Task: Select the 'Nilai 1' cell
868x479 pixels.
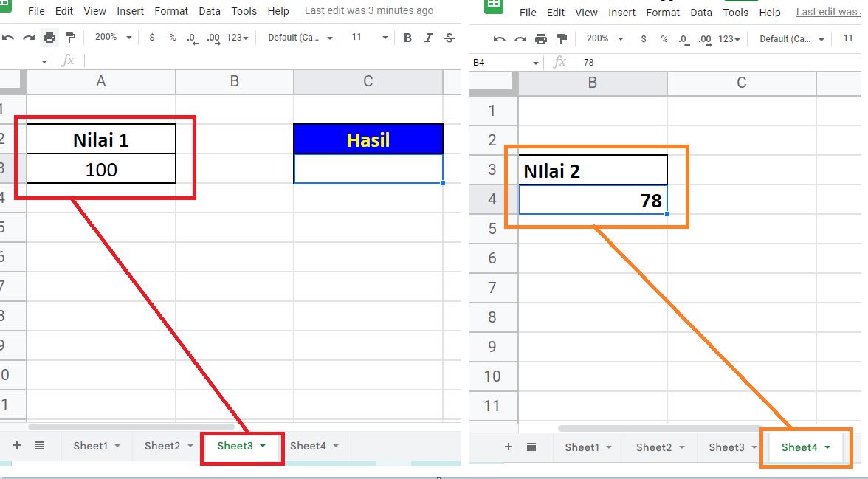Action: (x=101, y=139)
